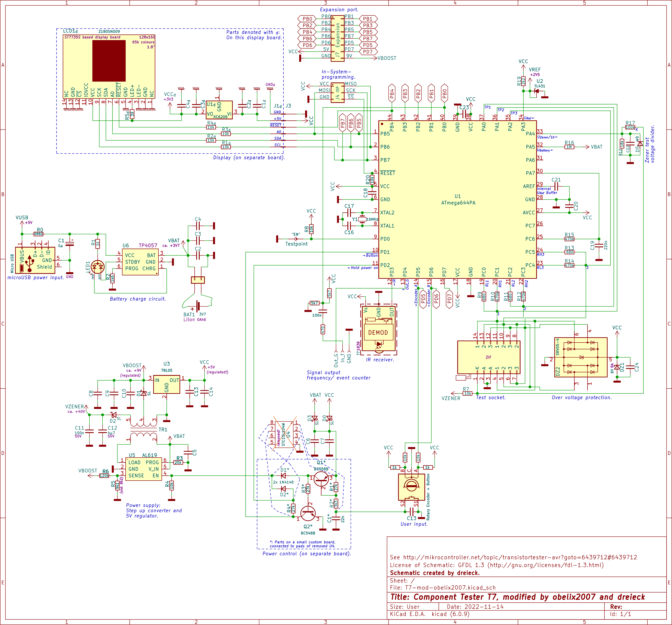
Task: Click the "Over voltage protection." caption
Action: point(582,398)
